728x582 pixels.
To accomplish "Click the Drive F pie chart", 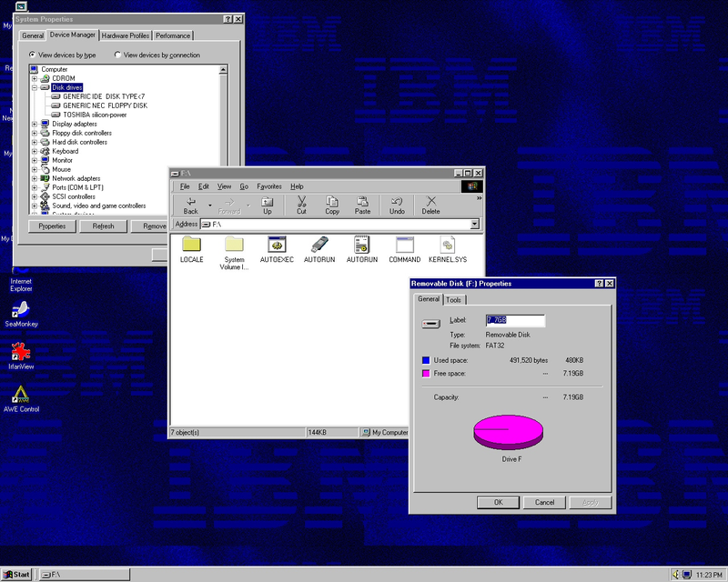I will coord(509,432).
